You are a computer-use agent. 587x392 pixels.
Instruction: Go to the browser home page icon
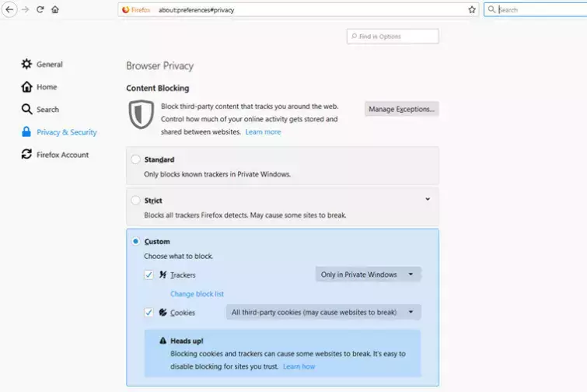click(54, 10)
